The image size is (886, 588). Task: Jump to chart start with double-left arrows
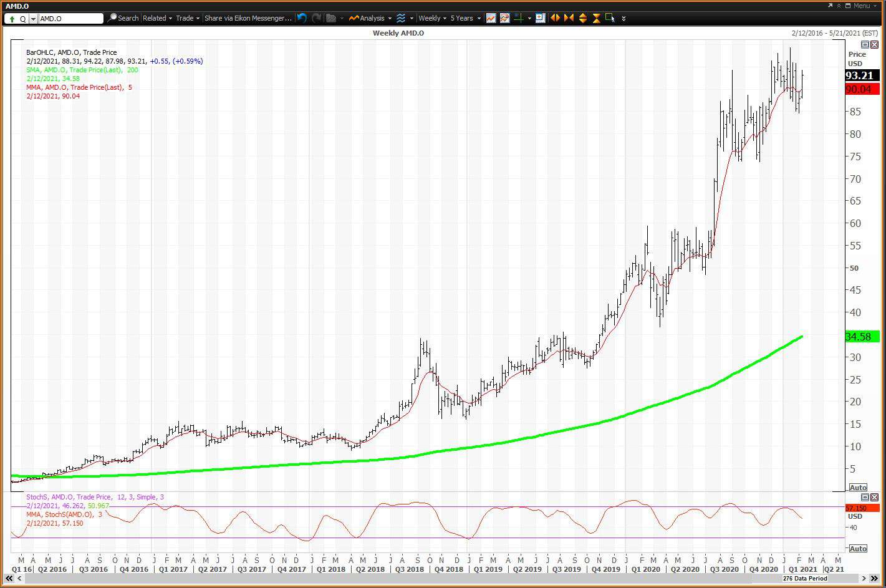[x=9, y=579]
